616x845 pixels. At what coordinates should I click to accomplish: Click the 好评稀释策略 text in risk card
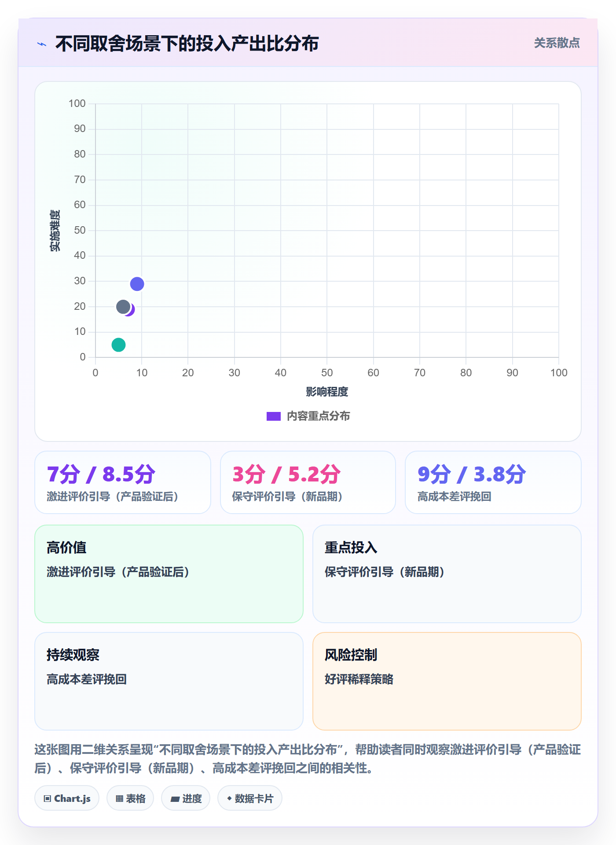(359, 679)
